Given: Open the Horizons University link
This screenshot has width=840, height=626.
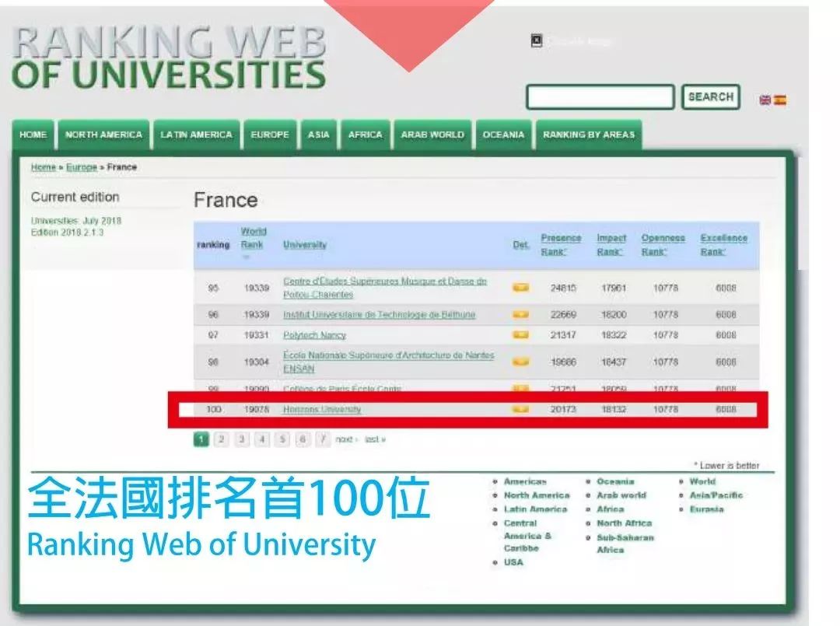Looking at the screenshot, I should click(x=322, y=409).
